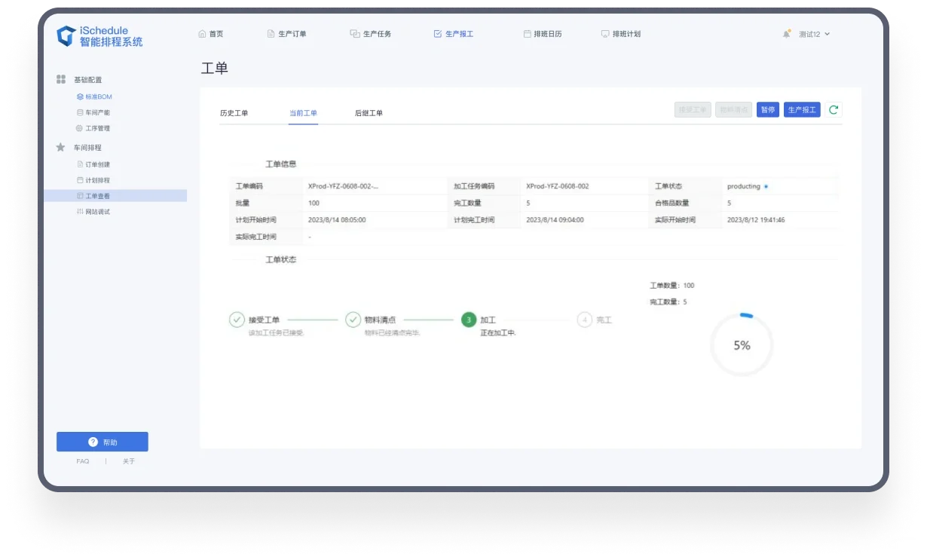
Task: Click the 5% progress ring
Action: [x=741, y=344]
